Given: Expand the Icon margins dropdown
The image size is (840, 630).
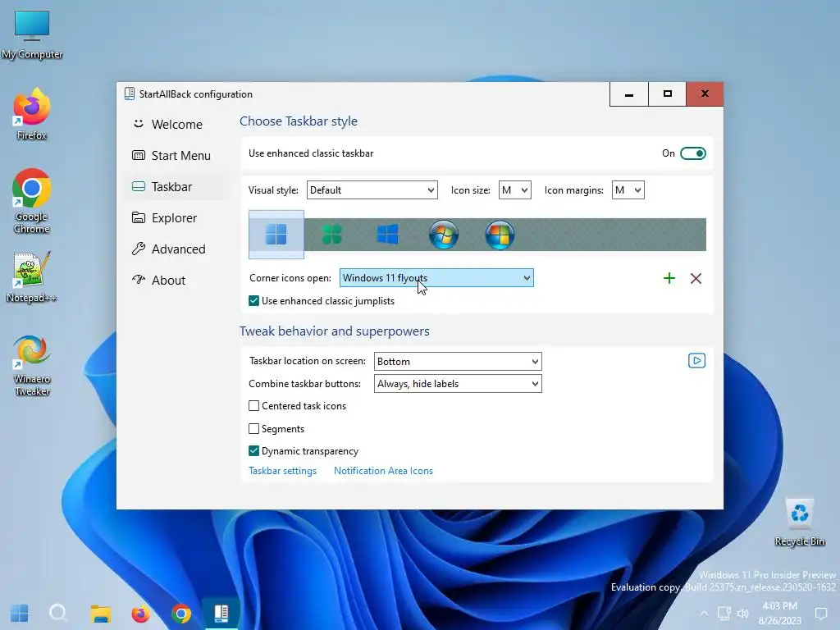Looking at the screenshot, I should [x=628, y=190].
